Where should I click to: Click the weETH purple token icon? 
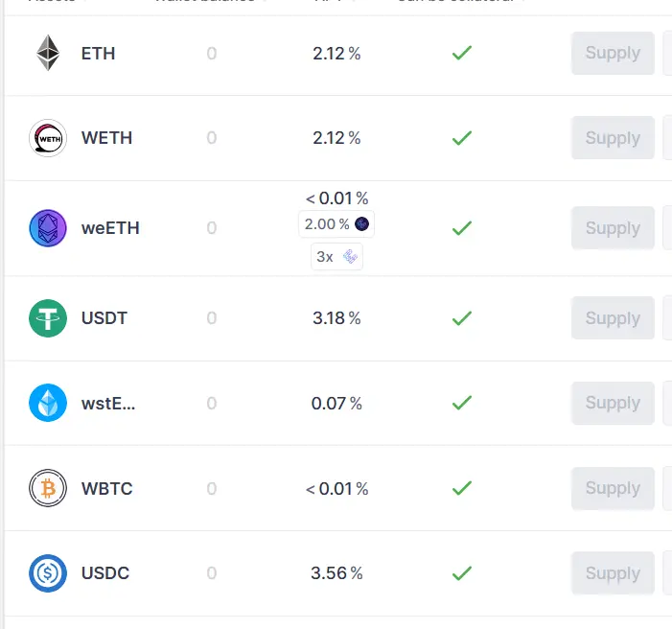[48, 228]
